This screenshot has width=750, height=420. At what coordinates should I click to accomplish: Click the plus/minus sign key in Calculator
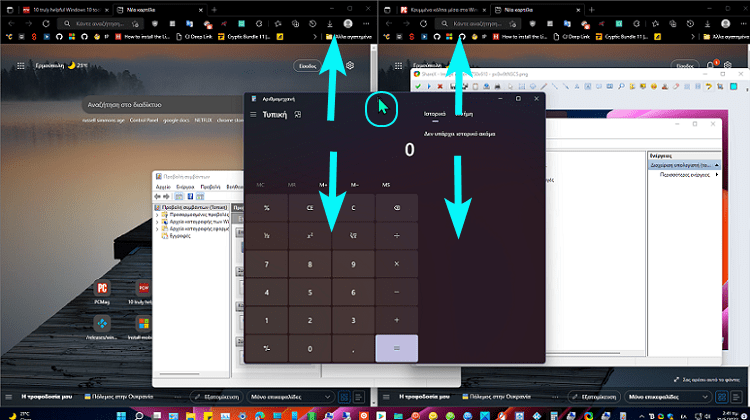coord(266,349)
